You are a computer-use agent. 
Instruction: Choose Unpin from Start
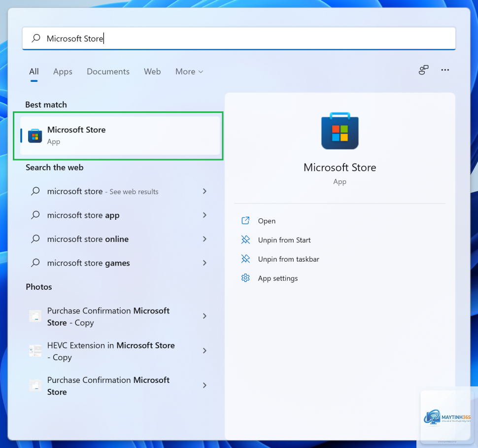click(x=284, y=240)
